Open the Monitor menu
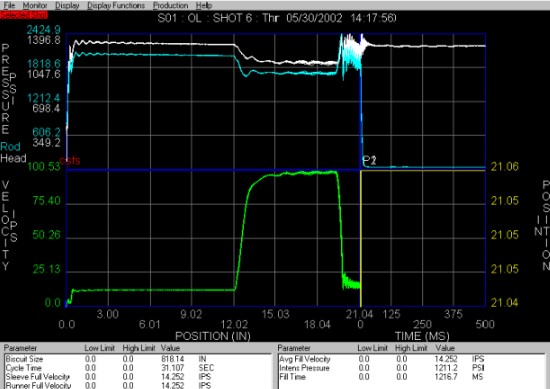 [x=35, y=5]
